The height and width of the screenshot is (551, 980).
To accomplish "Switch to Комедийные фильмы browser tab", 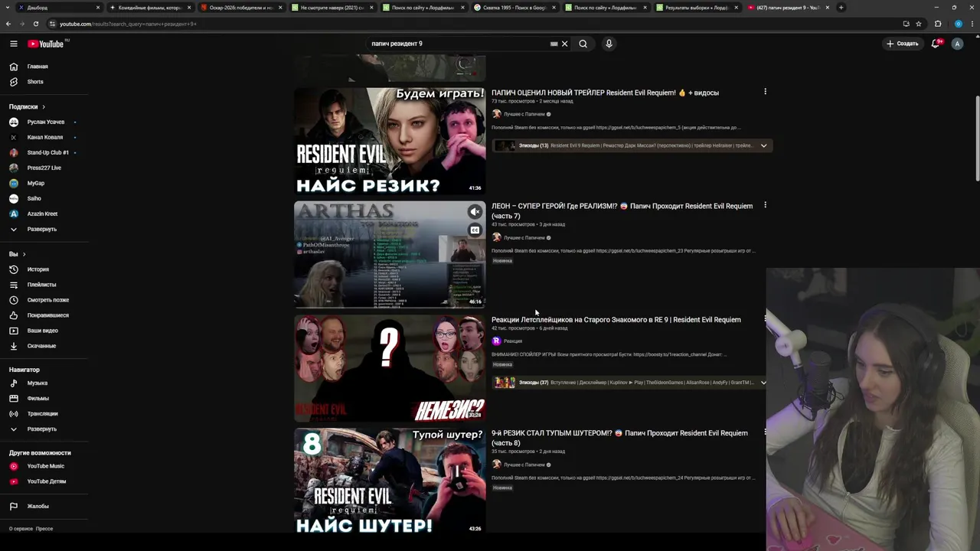I will pos(149,8).
